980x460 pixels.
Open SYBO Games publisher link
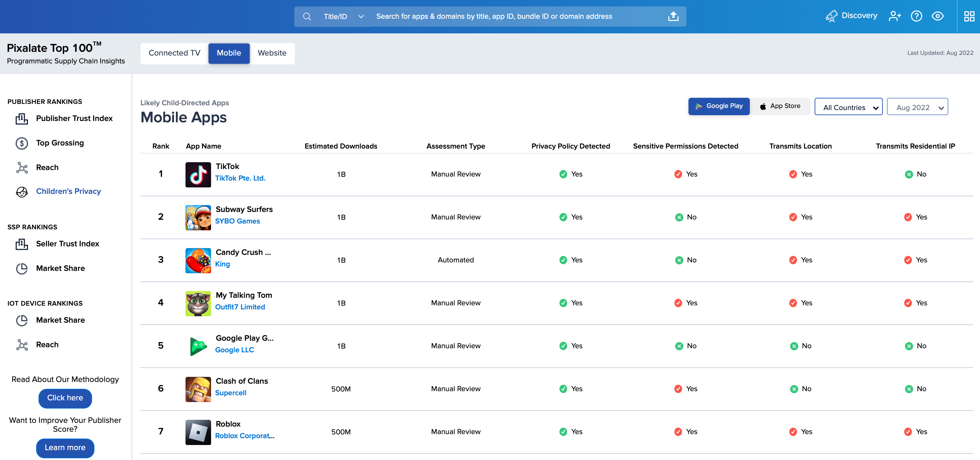click(x=237, y=221)
